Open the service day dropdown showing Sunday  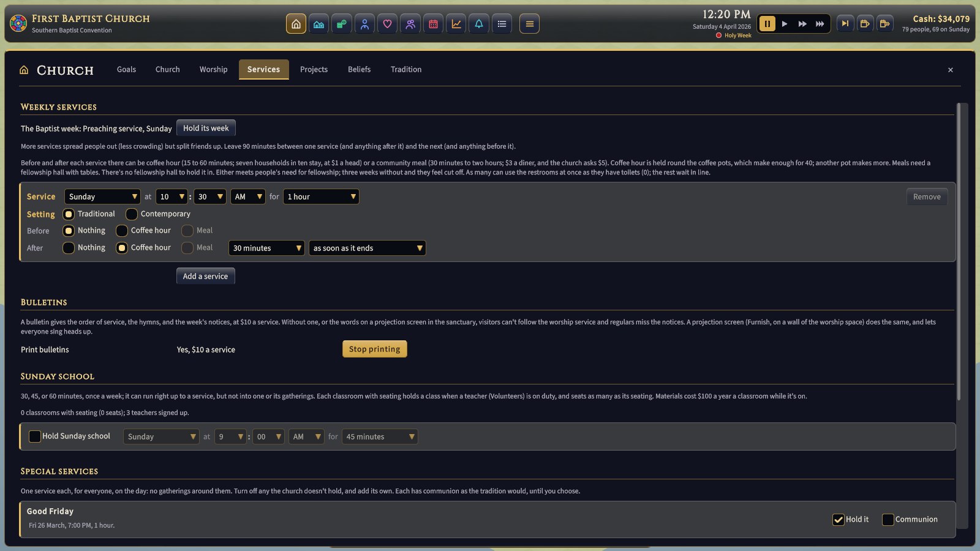click(102, 197)
